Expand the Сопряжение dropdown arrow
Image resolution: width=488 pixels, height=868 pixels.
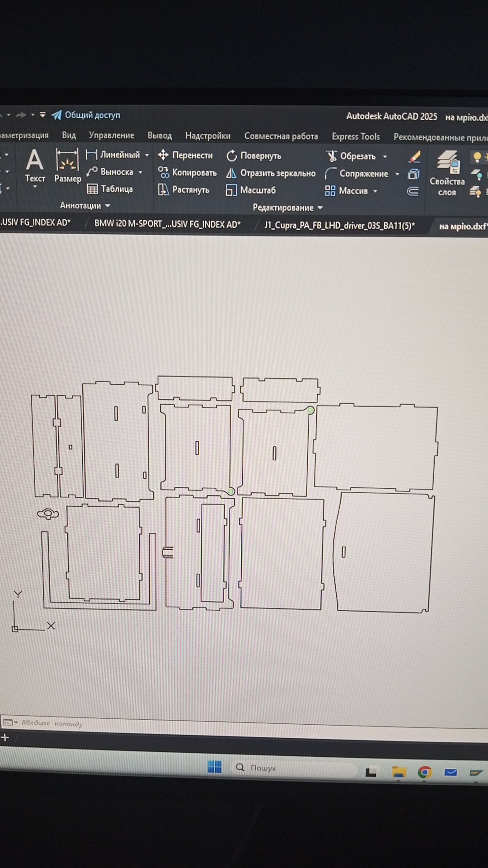[397, 174]
